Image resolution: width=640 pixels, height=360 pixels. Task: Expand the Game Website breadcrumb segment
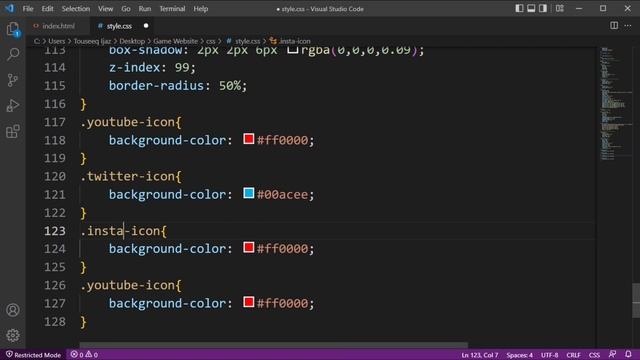pos(176,41)
